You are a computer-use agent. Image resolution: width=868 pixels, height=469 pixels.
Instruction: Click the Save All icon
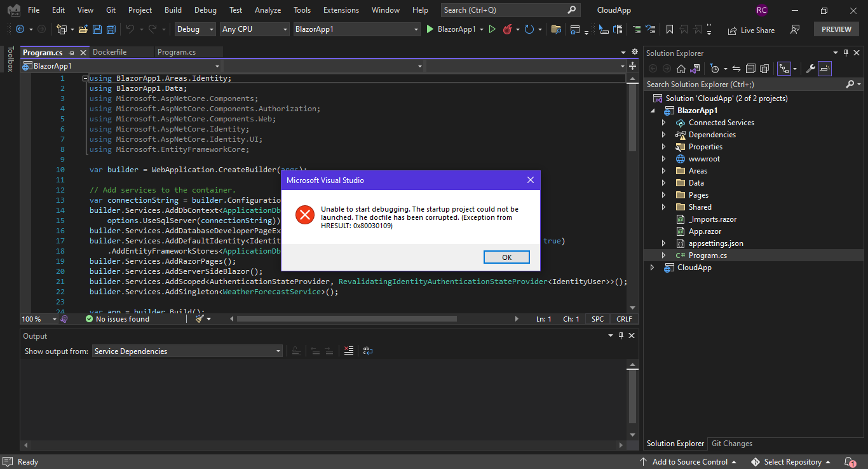[111, 29]
